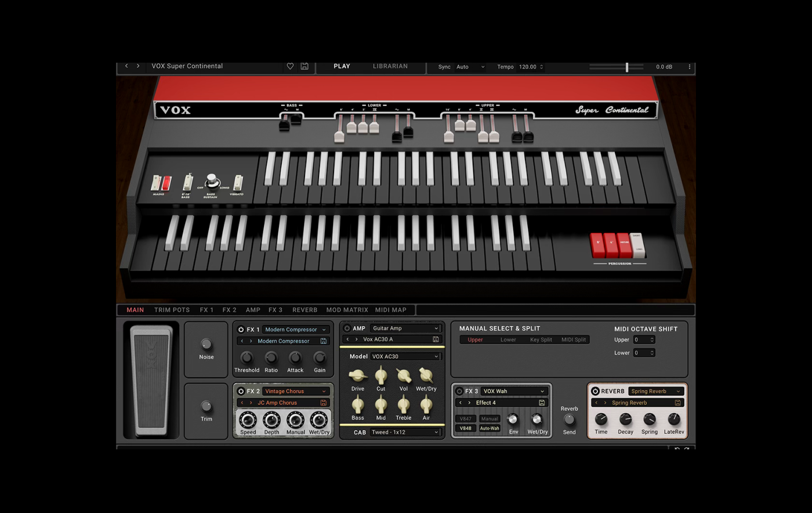
Task: Open the amp Model VOX AC30 dropdown
Action: pos(405,356)
